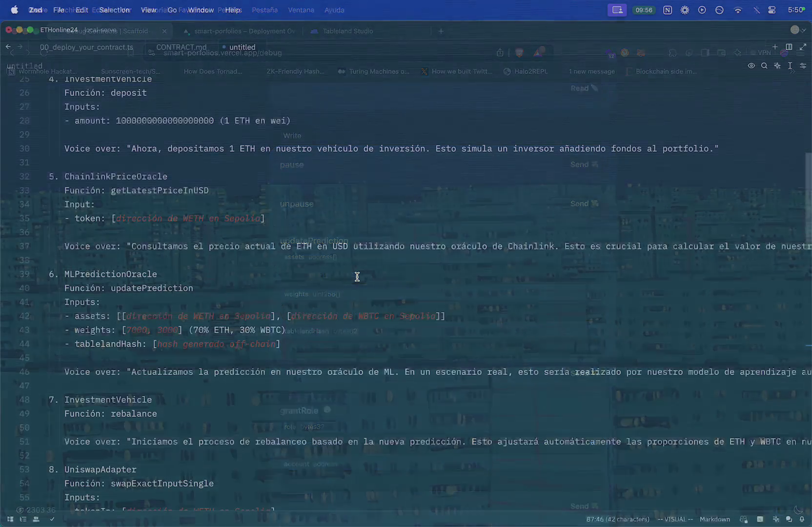This screenshot has height=527, width=812.
Task: Go back with the editor back arrow
Action: (8, 47)
